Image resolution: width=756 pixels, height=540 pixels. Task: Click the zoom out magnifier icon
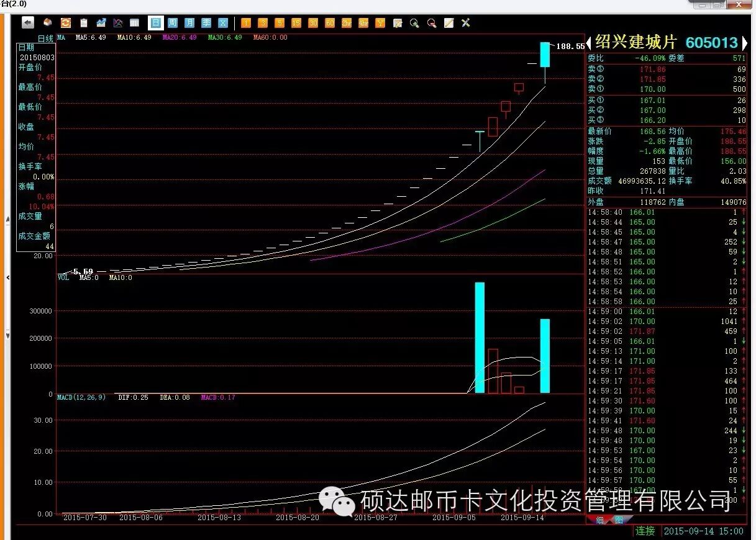point(432,23)
